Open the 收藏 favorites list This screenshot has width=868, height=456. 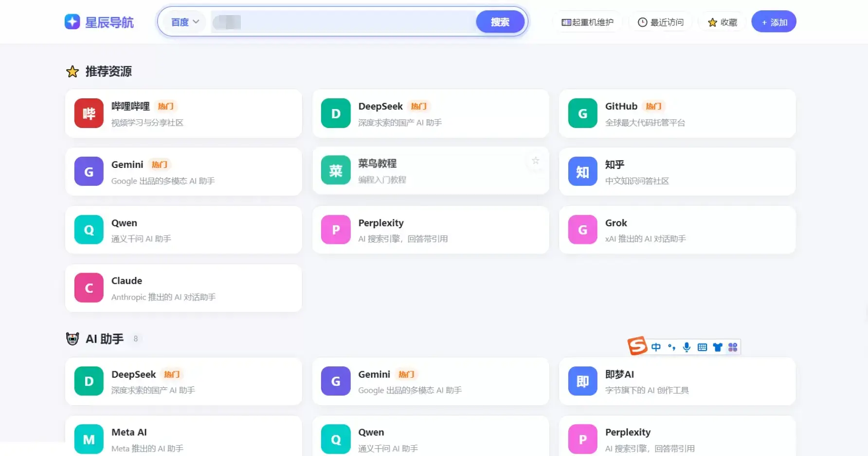tap(722, 22)
